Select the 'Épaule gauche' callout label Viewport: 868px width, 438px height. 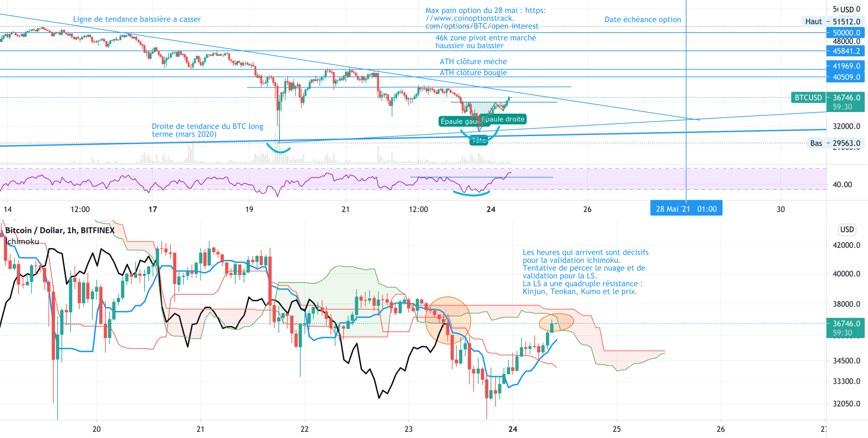click(459, 121)
